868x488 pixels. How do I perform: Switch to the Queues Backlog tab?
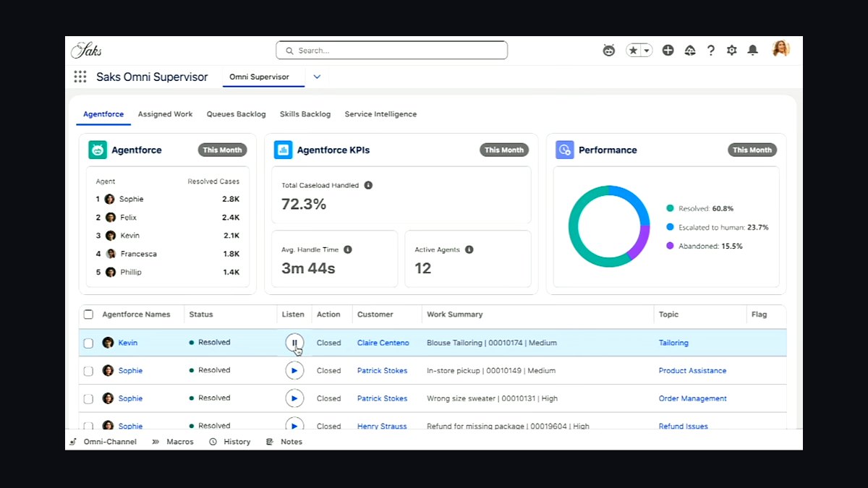click(x=236, y=114)
